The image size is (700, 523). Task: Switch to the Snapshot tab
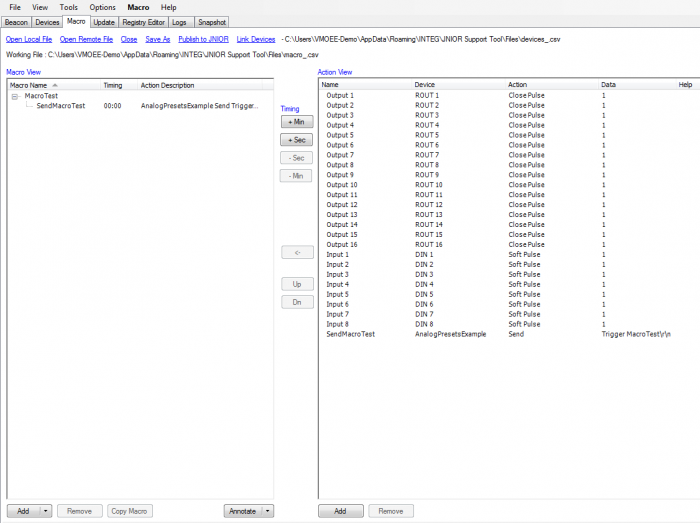pos(212,22)
